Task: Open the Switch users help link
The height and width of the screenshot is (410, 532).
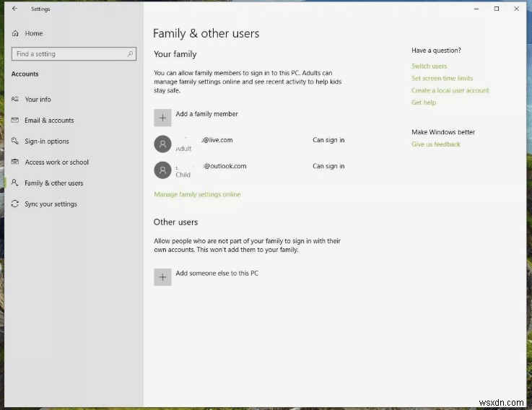Action: pyautogui.click(x=429, y=66)
